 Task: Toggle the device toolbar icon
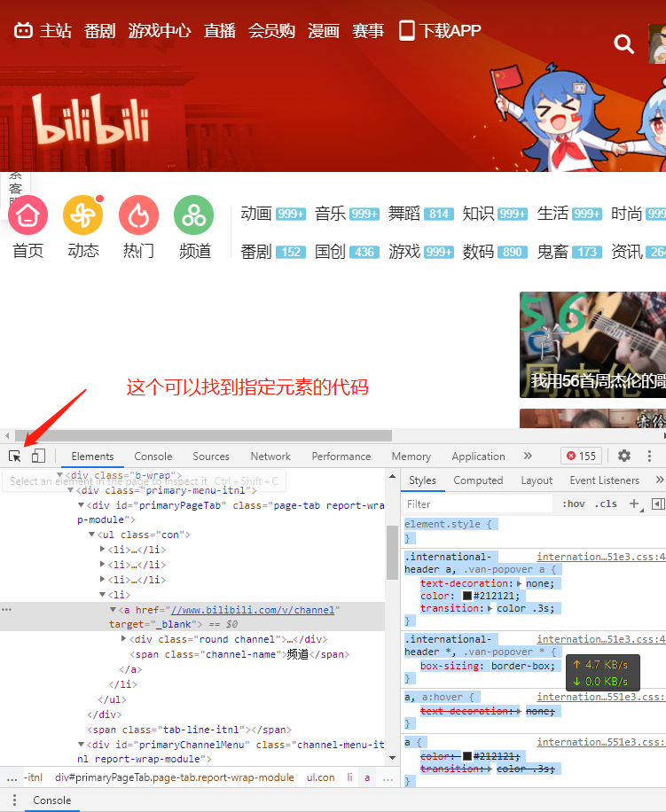[38, 456]
